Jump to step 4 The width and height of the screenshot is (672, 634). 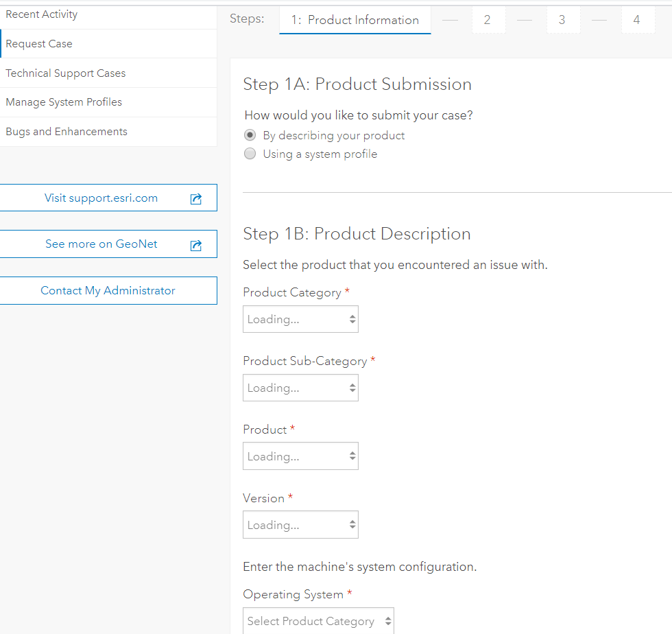[x=637, y=20]
